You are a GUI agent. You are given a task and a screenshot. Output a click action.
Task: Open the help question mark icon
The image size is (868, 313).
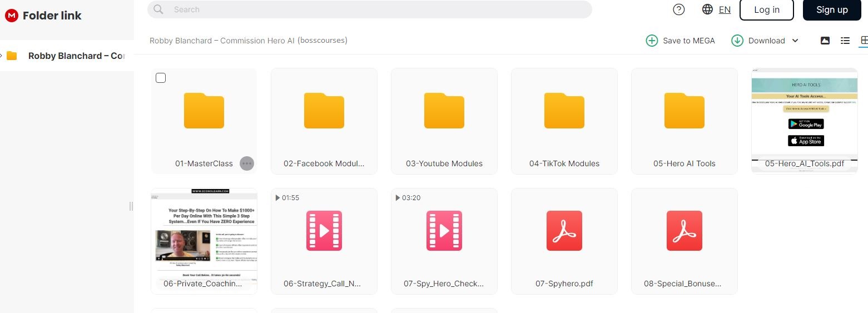click(x=678, y=9)
